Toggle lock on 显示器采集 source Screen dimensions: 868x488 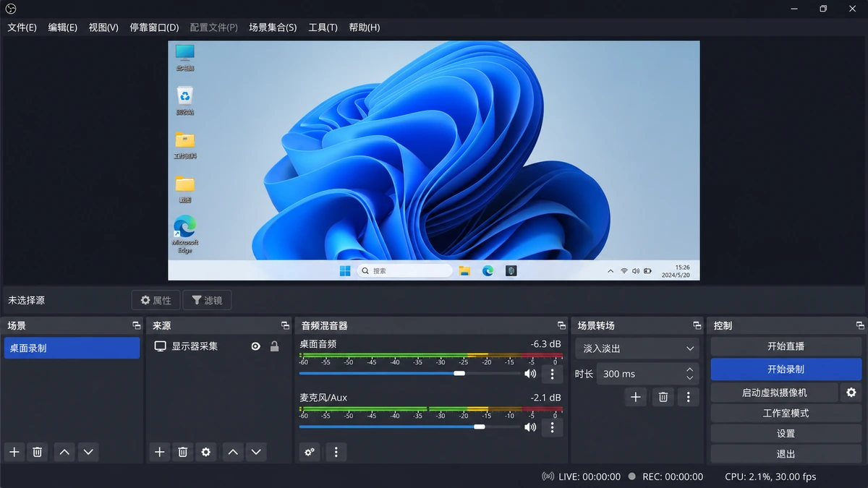[x=274, y=346]
